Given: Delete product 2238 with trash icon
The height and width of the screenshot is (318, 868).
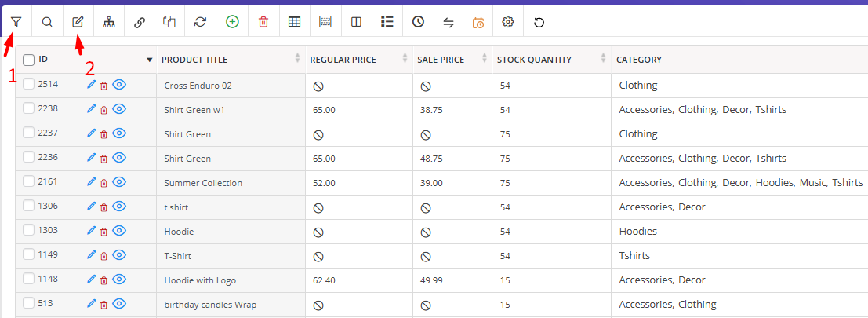Looking at the screenshot, I should click(104, 110).
